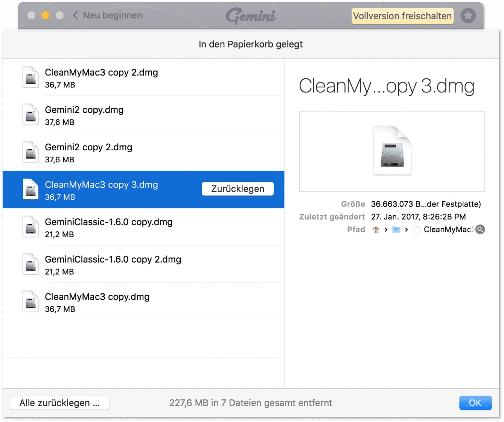Click the In den Papierkorb gelegt heading
The height and width of the screenshot is (422, 504).
pyautogui.click(x=251, y=44)
